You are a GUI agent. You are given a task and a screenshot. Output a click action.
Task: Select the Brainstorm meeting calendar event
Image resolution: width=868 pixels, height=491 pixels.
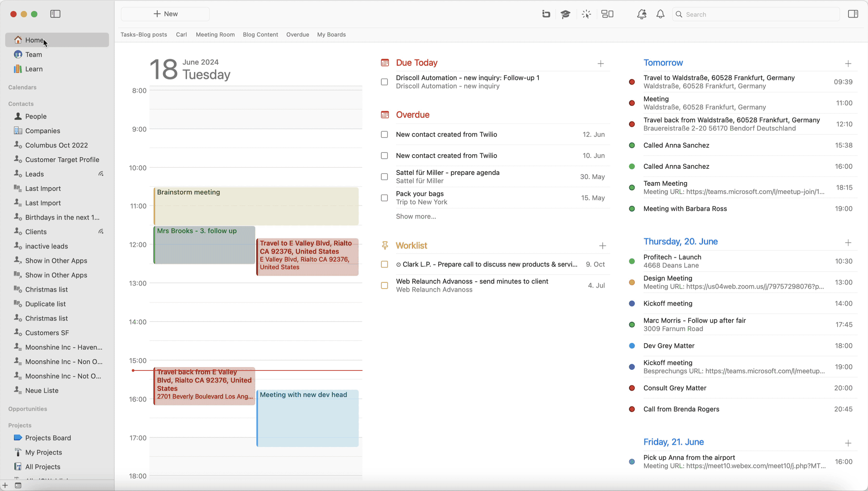pyautogui.click(x=256, y=206)
